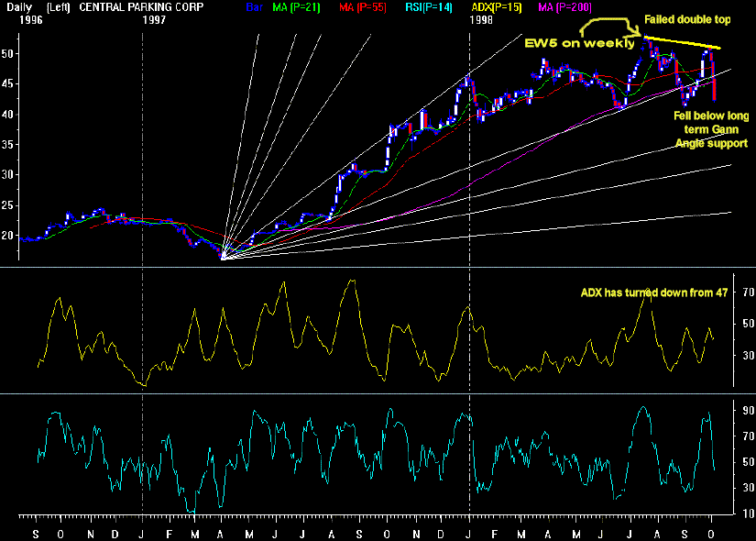Click the 1996 year label
The width and height of the screenshot is (756, 541).
pyautogui.click(x=31, y=20)
